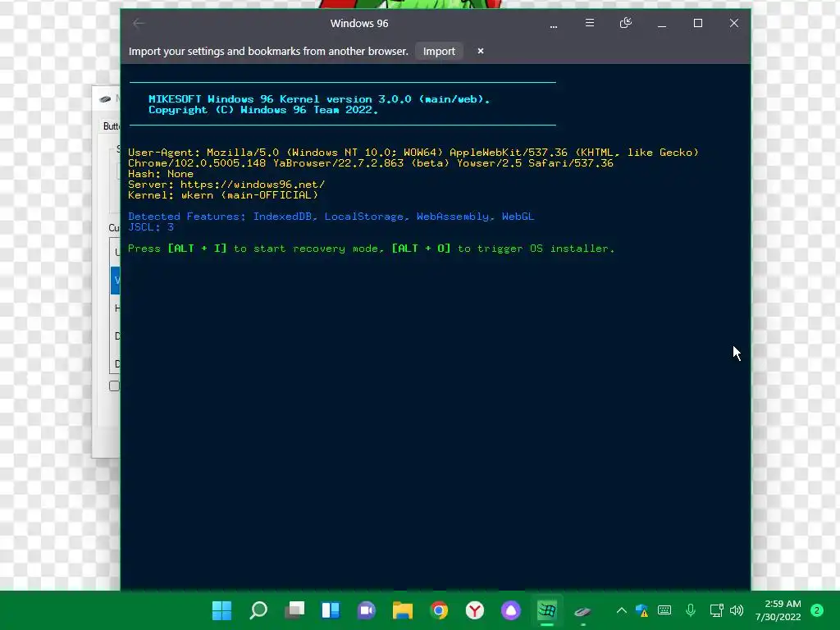Launch Yandex Browser from the taskbar
This screenshot has width=840, height=630.
pyautogui.click(x=475, y=610)
